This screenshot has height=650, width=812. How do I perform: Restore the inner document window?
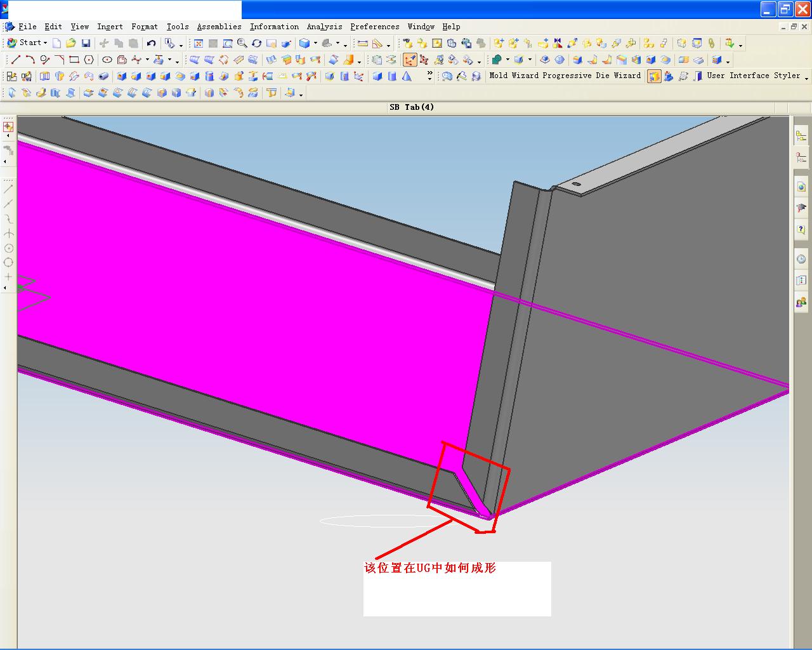pyautogui.click(x=794, y=27)
